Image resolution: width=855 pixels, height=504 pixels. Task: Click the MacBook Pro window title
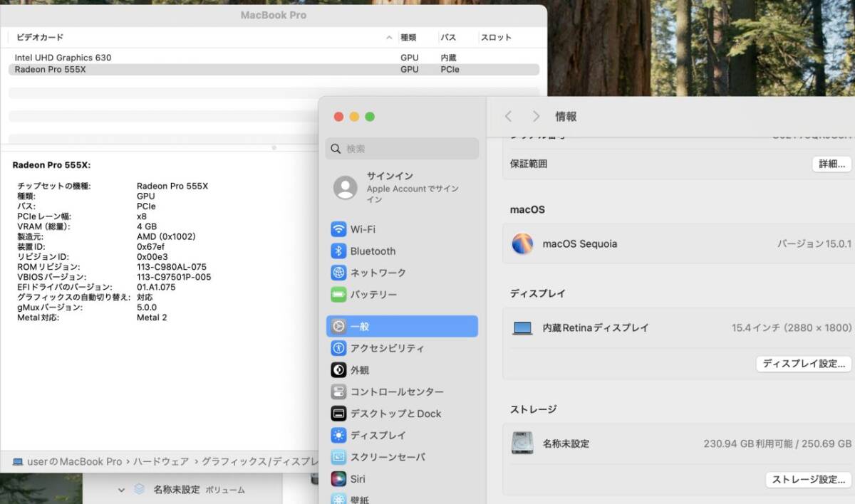click(274, 15)
